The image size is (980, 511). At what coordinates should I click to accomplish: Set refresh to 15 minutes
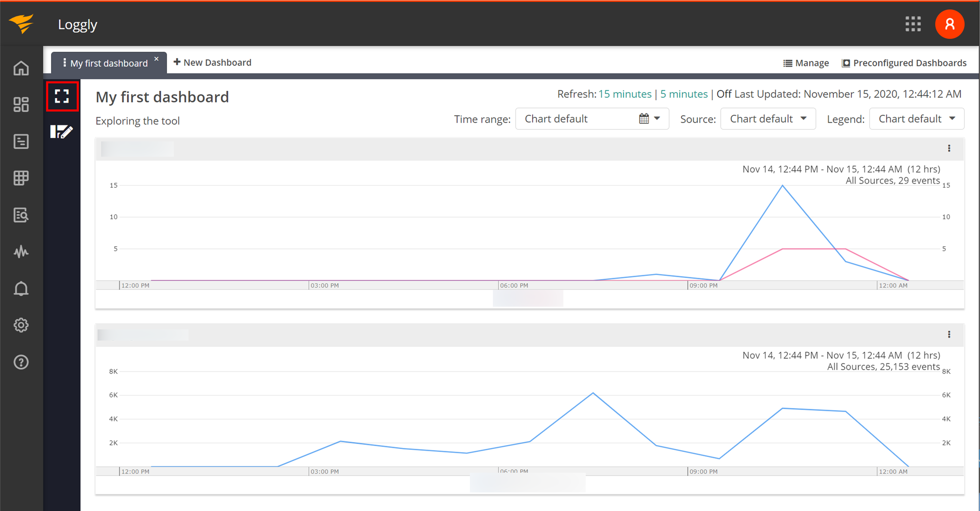click(x=625, y=94)
